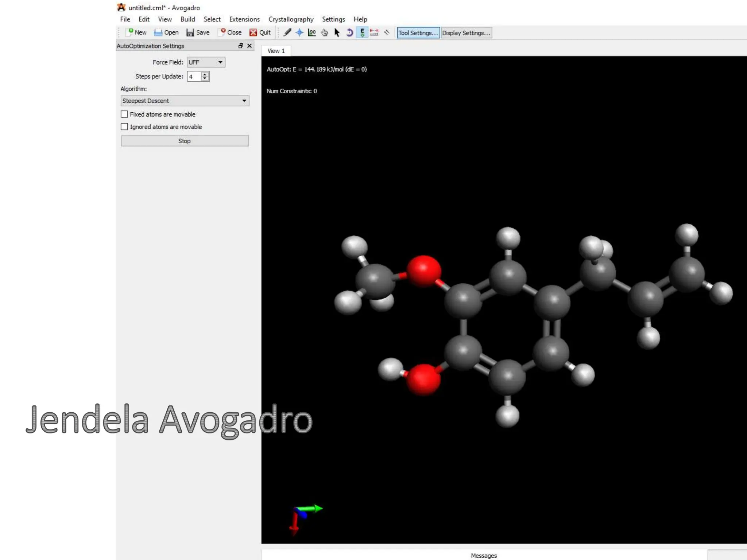
Task: Switch to the View 1 tab
Action: click(x=276, y=51)
